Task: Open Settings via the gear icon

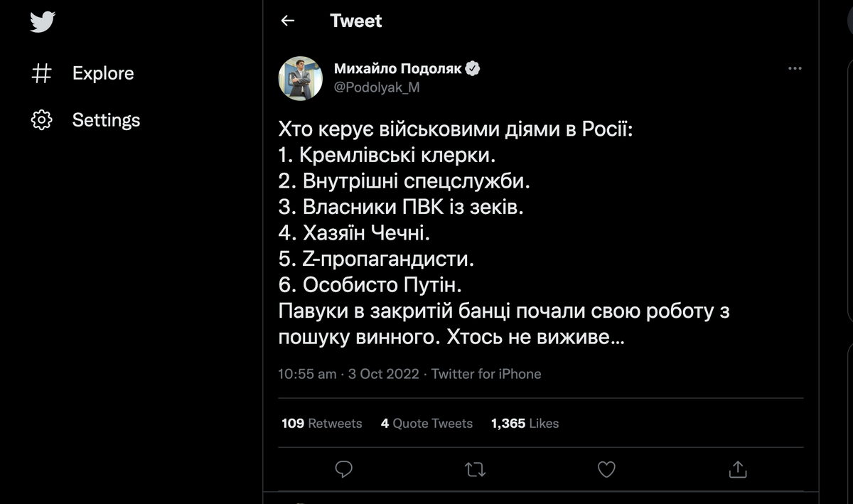Action: 42,119
